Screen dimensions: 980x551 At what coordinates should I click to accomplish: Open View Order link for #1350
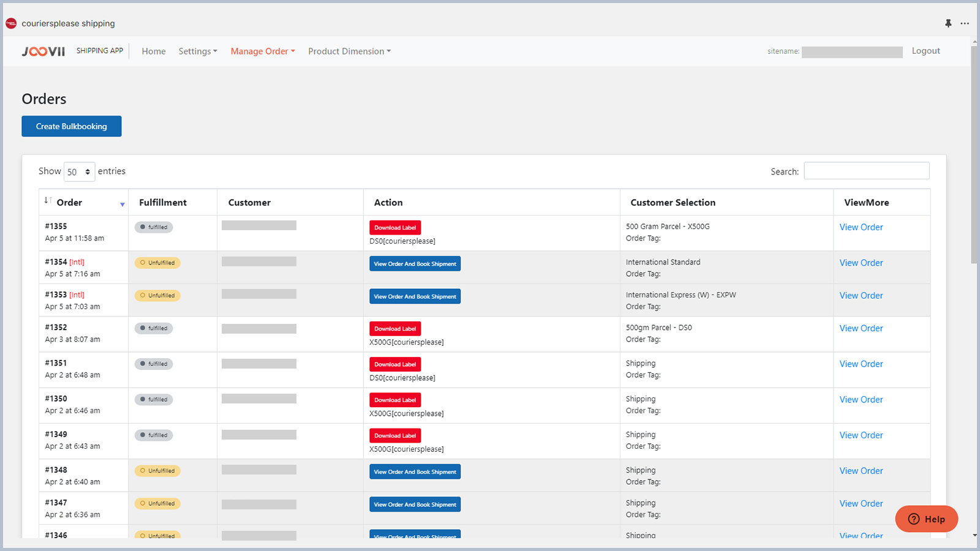861,400
